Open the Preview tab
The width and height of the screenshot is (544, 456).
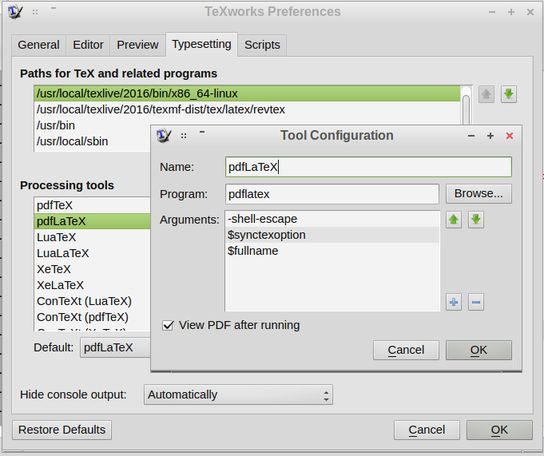point(138,45)
